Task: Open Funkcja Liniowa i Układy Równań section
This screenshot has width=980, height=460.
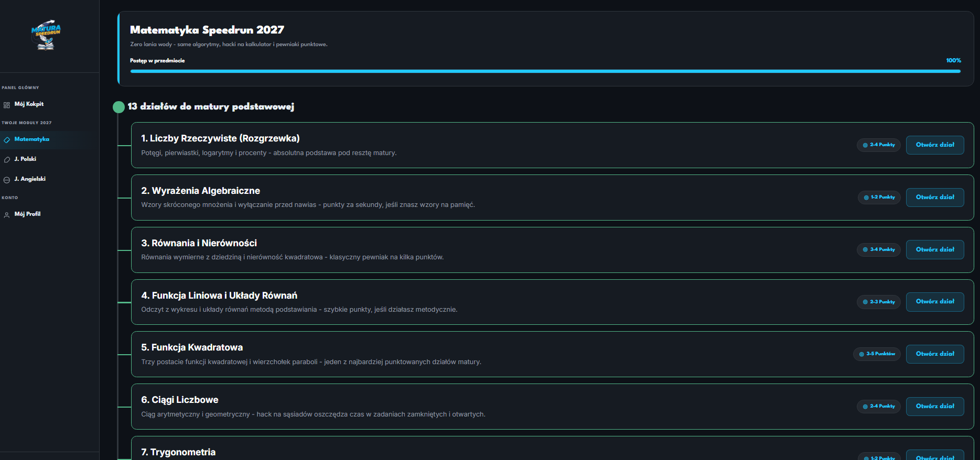Action: tap(935, 302)
